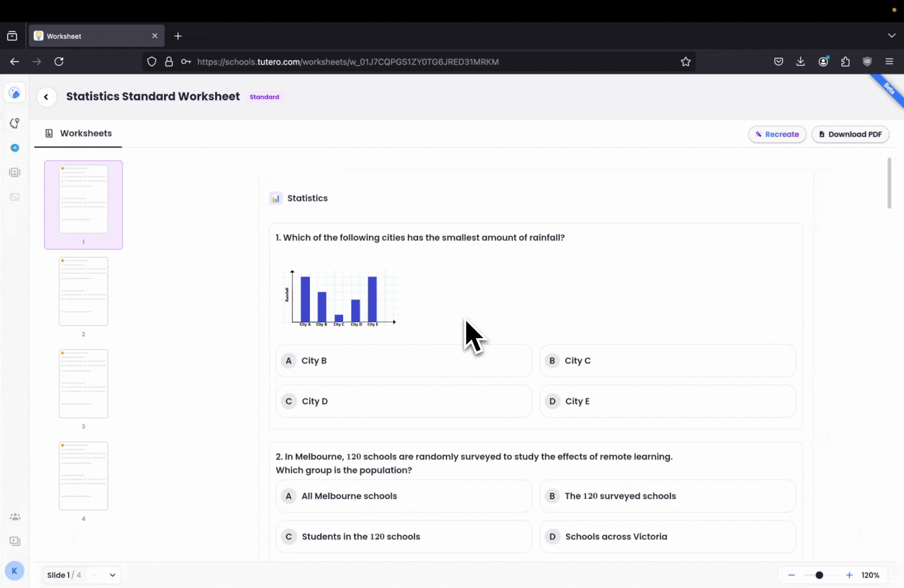
Task: Click the back arrow beside worksheet title
Action: [x=46, y=97]
